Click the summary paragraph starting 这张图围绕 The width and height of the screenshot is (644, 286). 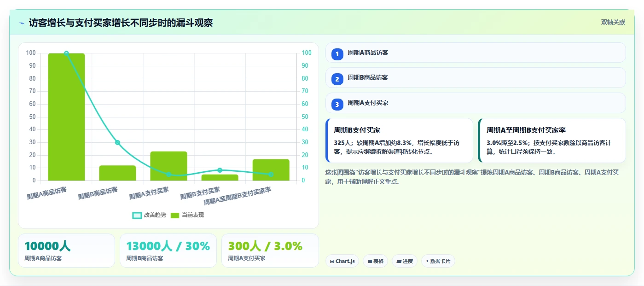pyautogui.click(x=472, y=177)
